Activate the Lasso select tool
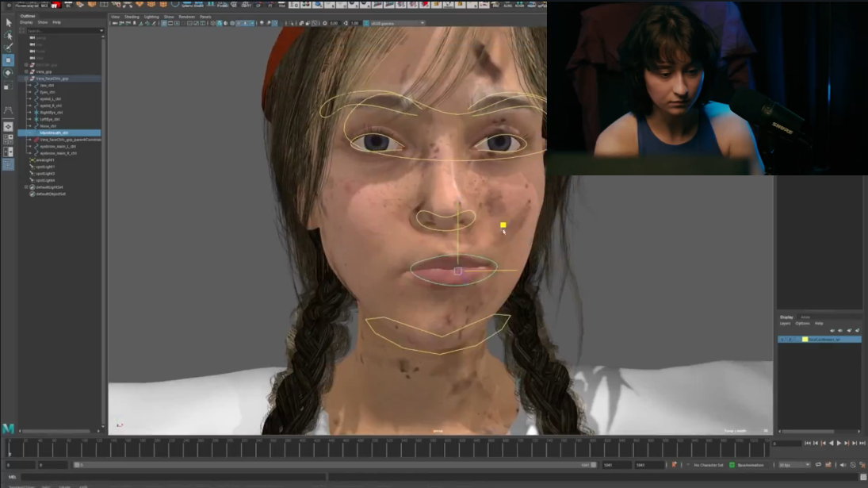Screen dimensions: 868x488 [x=9, y=35]
